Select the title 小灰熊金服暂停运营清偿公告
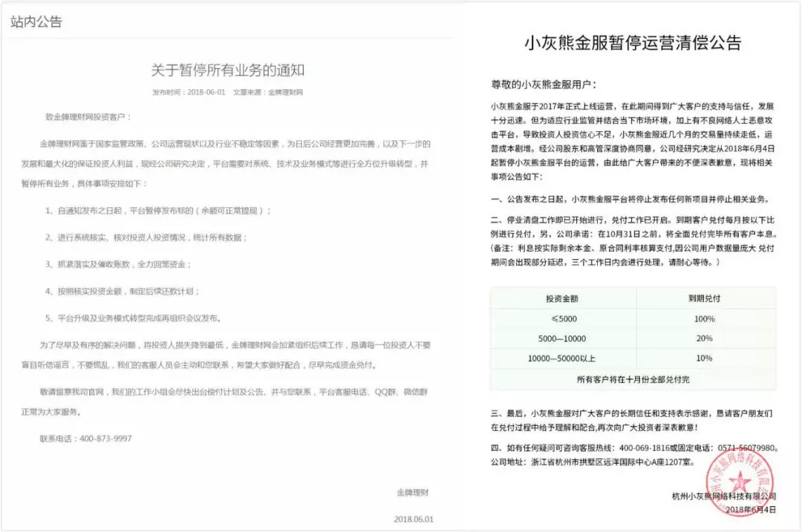Image resolution: width=802 pixels, height=532 pixels. click(x=633, y=43)
